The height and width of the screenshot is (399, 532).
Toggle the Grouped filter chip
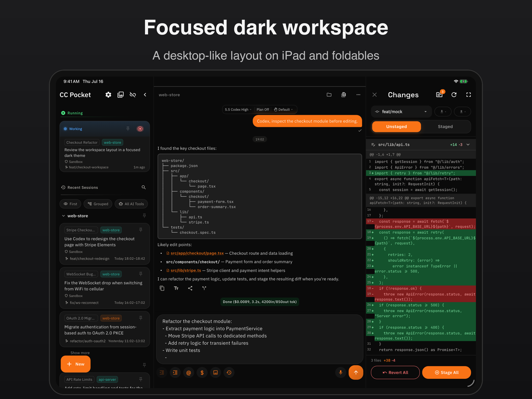[98, 204]
